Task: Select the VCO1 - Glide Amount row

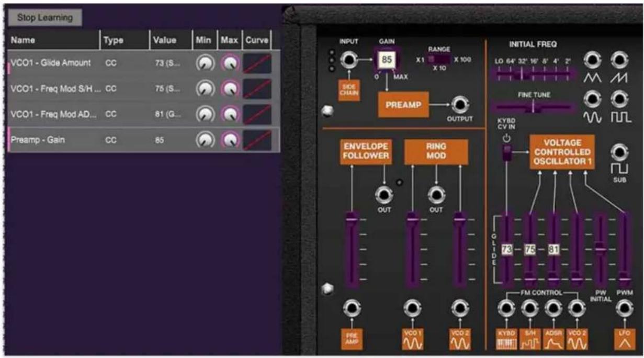Action: click(144, 63)
